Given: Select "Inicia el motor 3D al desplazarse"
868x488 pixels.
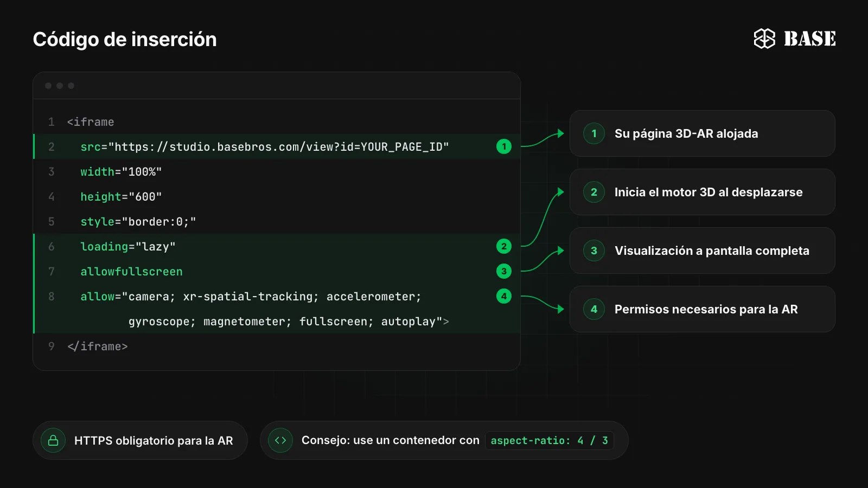Looking at the screenshot, I should 709,192.
